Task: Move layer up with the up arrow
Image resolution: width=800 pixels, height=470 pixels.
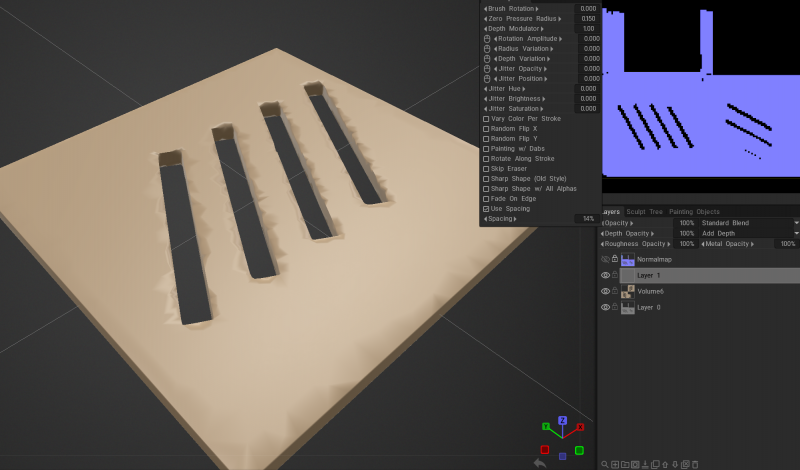Action: [665, 464]
